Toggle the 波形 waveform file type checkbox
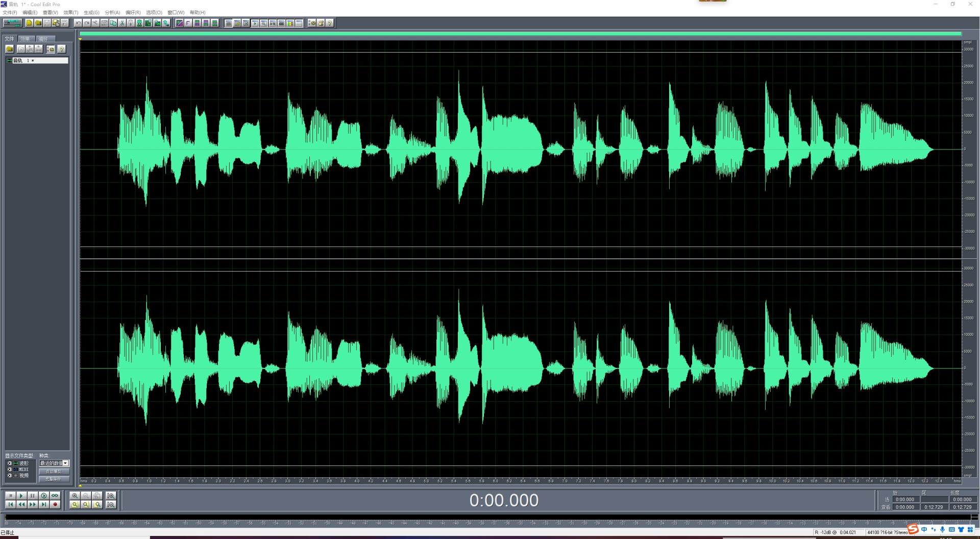The height and width of the screenshot is (539, 980). tap(9, 463)
